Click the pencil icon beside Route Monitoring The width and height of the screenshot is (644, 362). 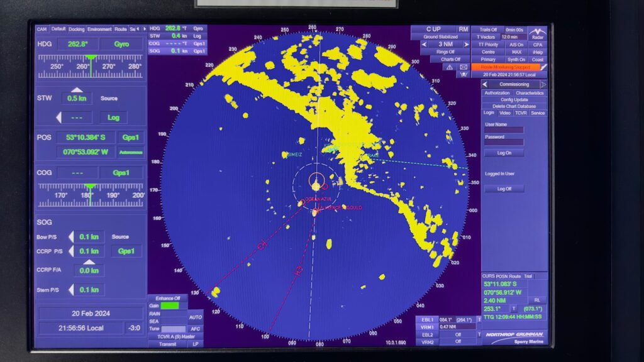point(543,67)
